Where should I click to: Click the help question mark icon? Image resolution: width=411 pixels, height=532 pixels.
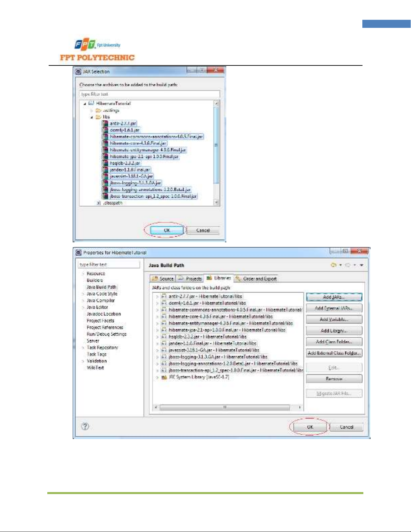pyautogui.click(x=85, y=426)
